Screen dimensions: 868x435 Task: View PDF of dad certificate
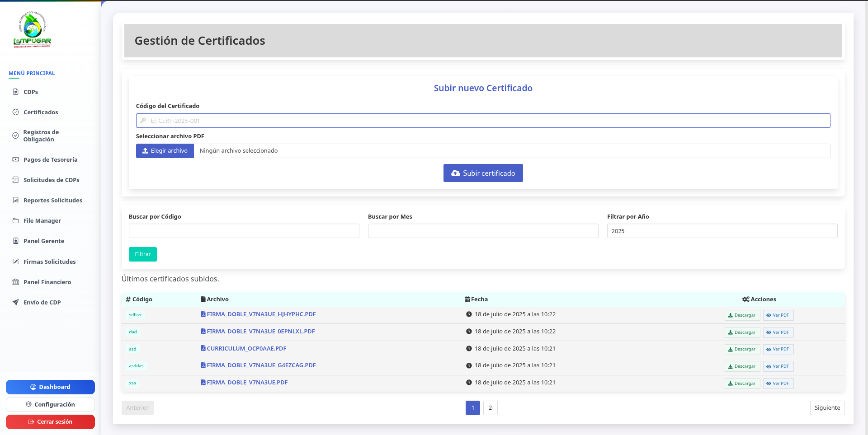click(778, 332)
